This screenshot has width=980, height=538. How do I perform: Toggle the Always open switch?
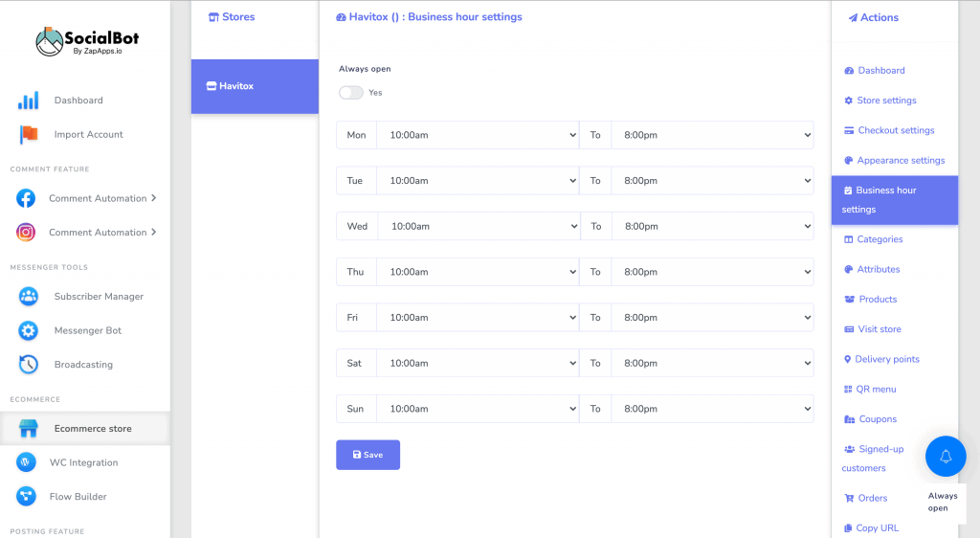pyautogui.click(x=350, y=93)
